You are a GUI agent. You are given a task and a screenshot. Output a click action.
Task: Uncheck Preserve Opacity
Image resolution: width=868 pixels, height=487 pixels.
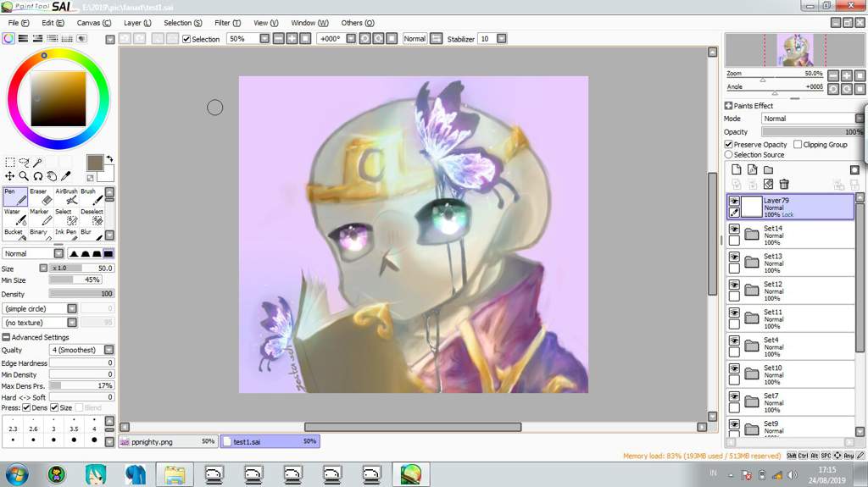coord(729,145)
